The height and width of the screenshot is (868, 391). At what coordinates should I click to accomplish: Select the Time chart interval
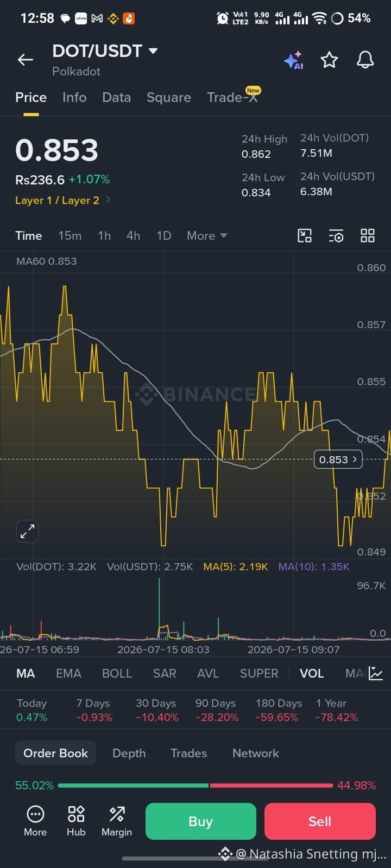pos(29,235)
